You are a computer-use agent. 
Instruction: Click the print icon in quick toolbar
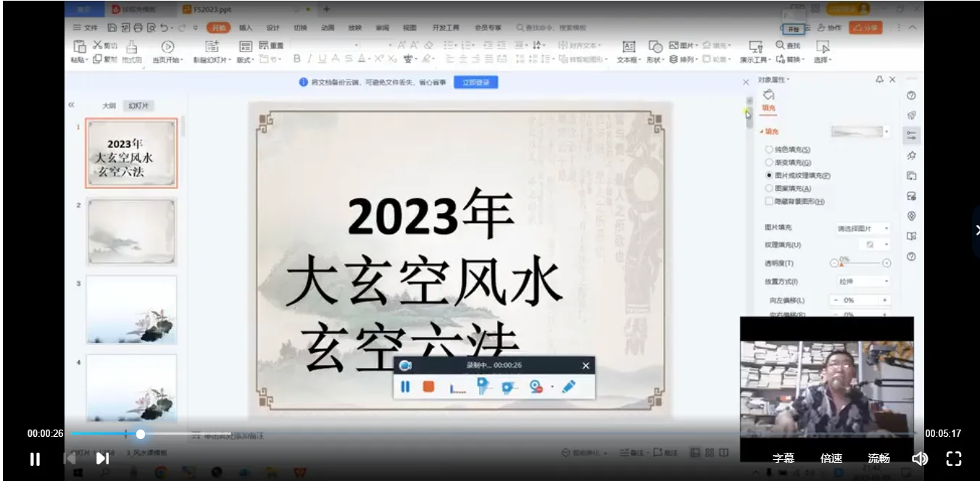[138, 28]
